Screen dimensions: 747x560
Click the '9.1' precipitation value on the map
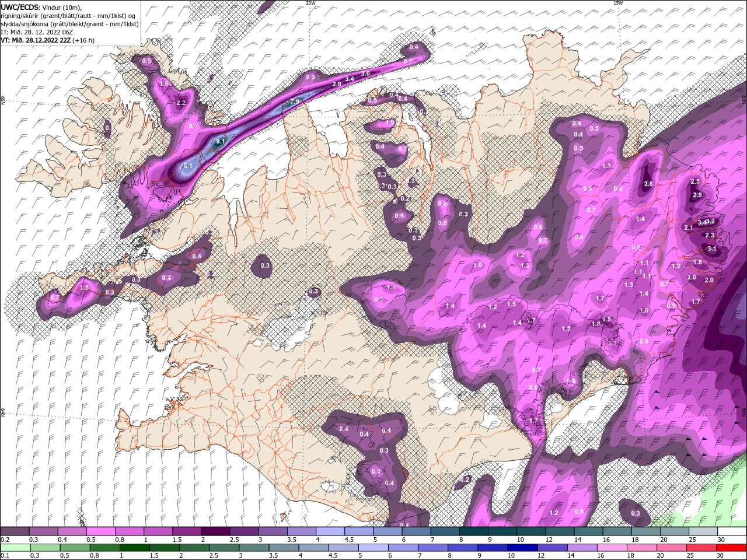tap(221, 141)
